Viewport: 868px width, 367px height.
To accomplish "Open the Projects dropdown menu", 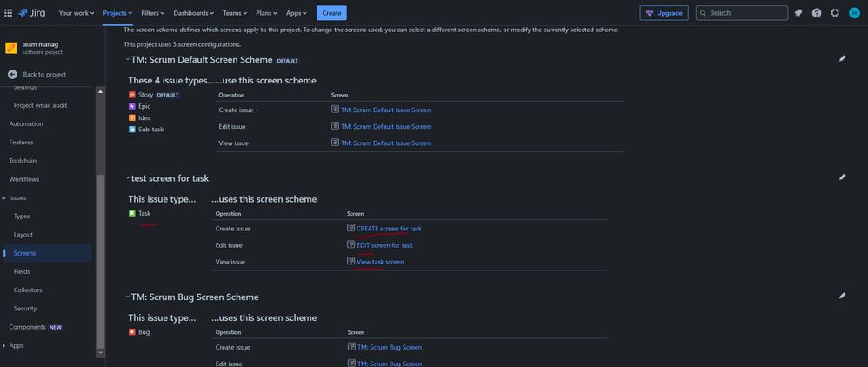I will 117,13.
